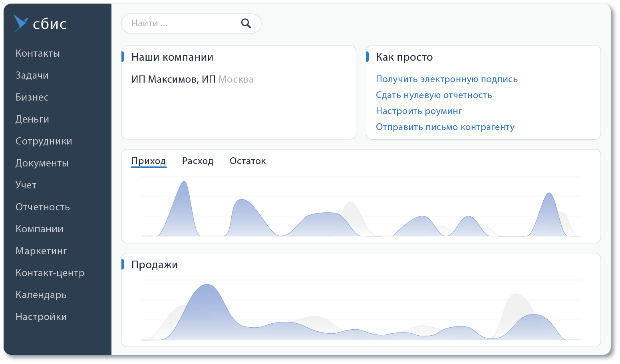Viewport: 620px width, 364px height.
Task: Open Документы in the sidebar
Action: pyautogui.click(x=42, y=163)
